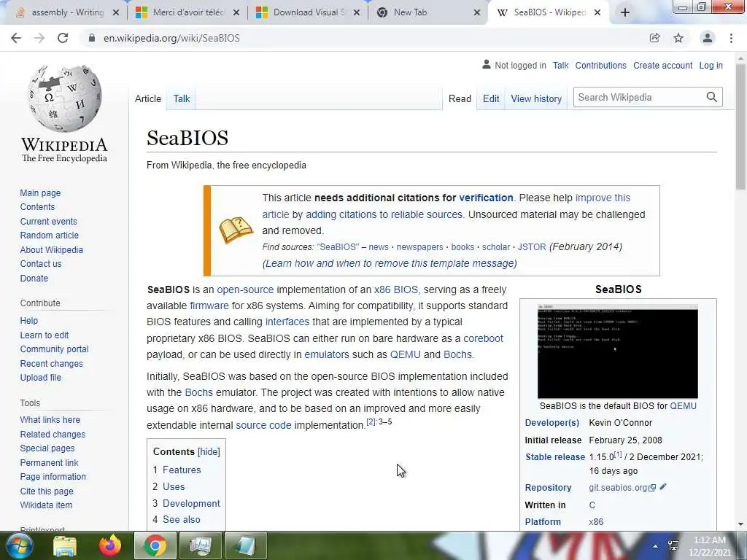Viewport: 747px width, 560px height.
Task: Open Chrome's three-dot menu
Action: click(731, 38)
